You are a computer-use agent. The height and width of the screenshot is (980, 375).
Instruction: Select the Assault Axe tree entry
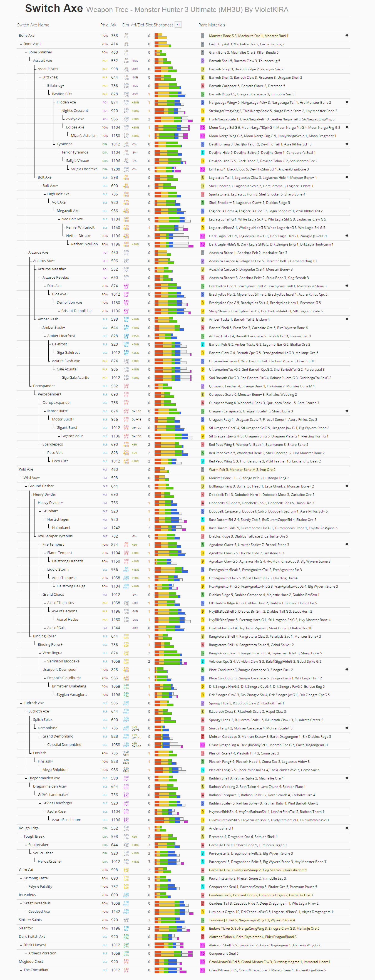(x=43, y=61)
